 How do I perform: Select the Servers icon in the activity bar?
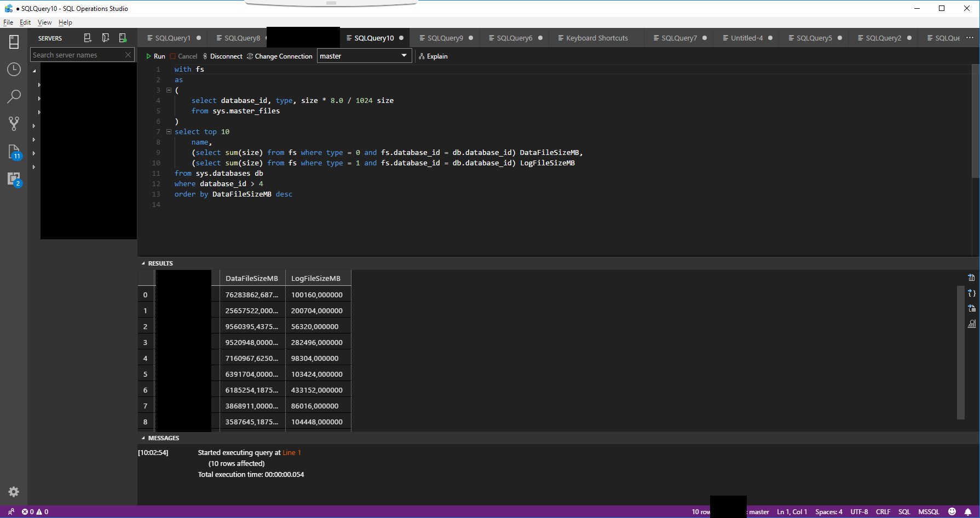click(14, 41)
